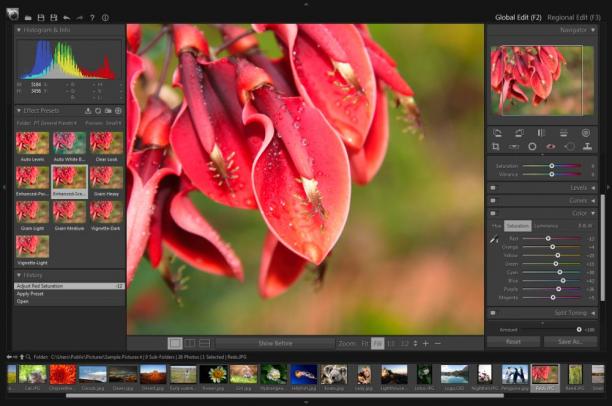Click the import preset icon in Effect Presets

pyautogui.click(x=88, y=111)
